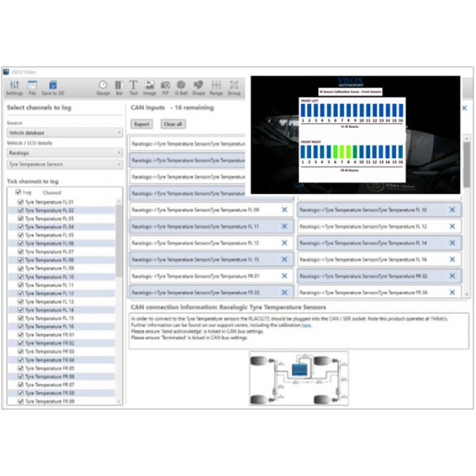The height and width of the screenshot is (476, 476).
Task: Untick Tyre Temperature FL 02 checkbox
Action: point(21,210)
